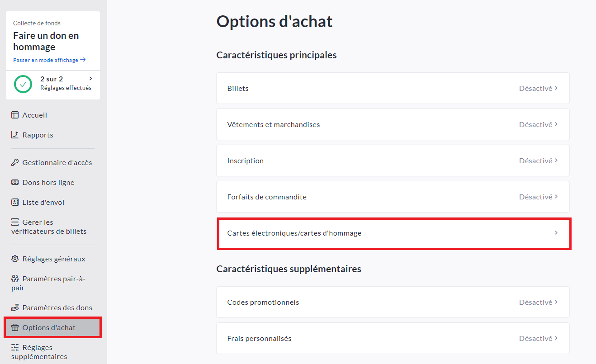Click the Réglages généraux gear icon
This screenshot has width=596, height=364.
tap(15, 259)
